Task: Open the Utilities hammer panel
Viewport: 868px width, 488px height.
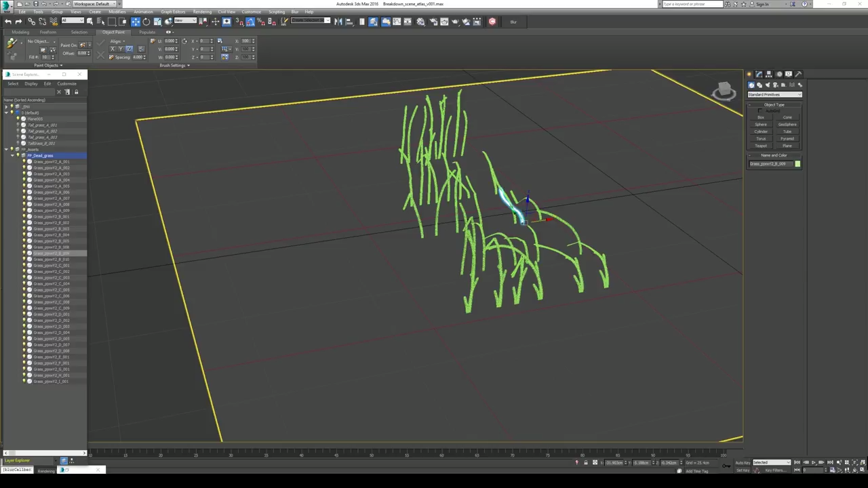Action: coord(798,74)
